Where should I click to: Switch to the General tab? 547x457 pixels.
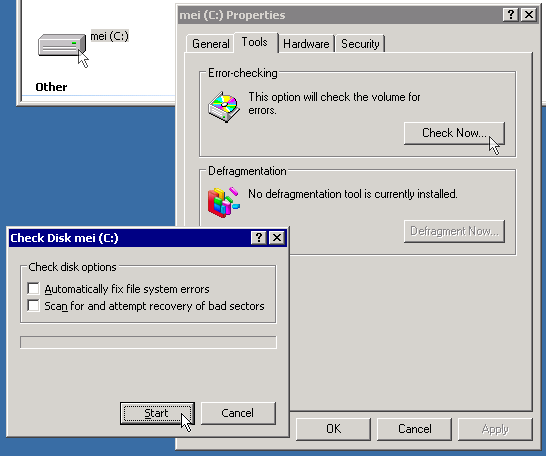coord(210,44)
